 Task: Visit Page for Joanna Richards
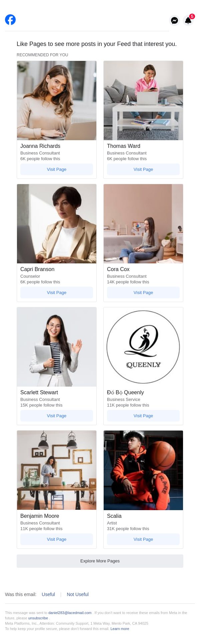57,169
